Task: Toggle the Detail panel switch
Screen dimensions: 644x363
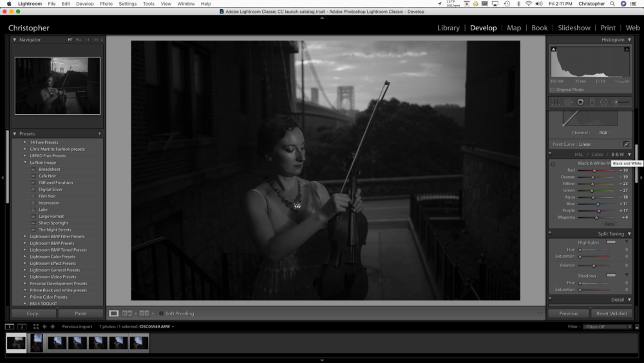Action: pos(550,298)
